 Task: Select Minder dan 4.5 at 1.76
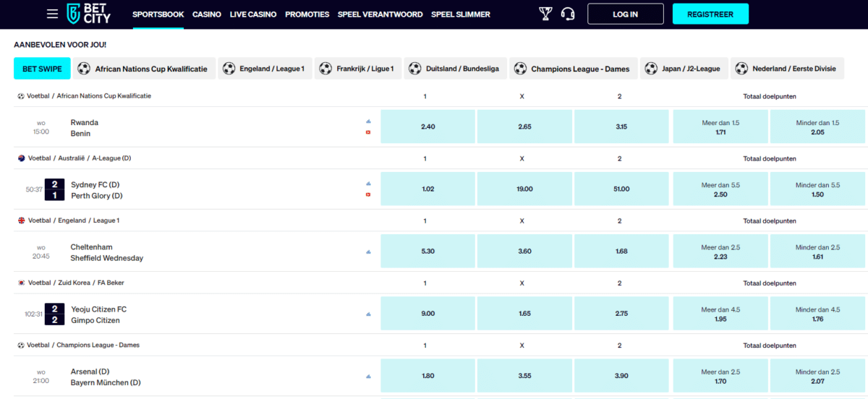pos(817,314)
